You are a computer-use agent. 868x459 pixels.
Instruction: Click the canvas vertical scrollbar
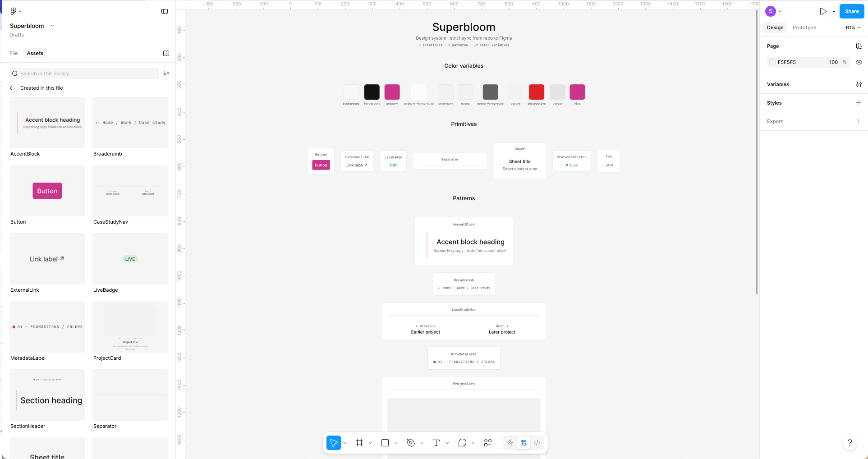pyautogui.click(x=757, y=152)
